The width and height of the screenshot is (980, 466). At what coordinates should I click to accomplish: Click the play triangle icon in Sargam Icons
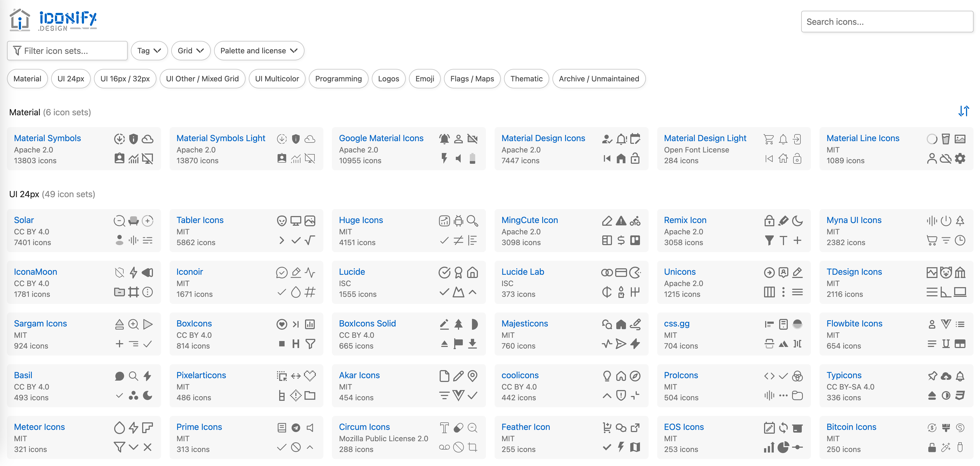coord(148,324)
